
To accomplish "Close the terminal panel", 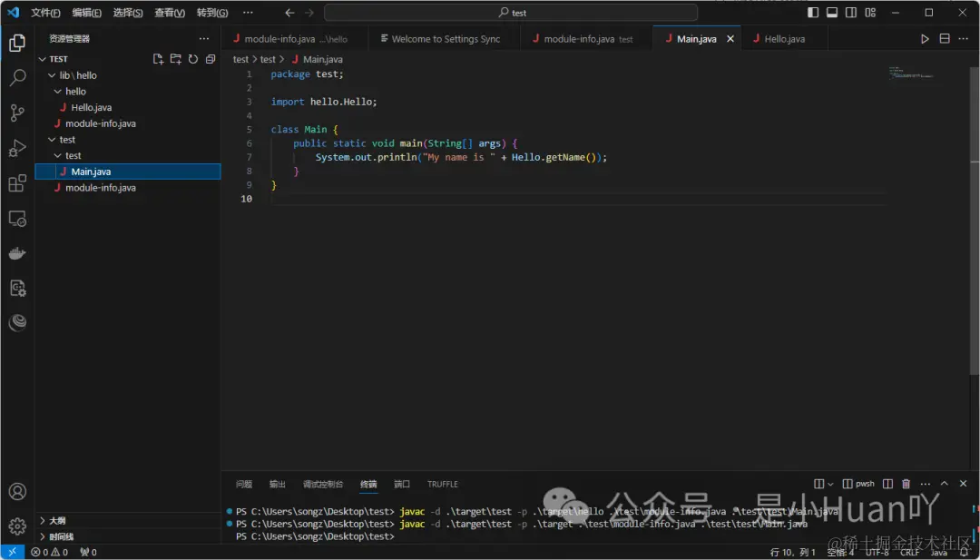I will (x=963, y=484).
